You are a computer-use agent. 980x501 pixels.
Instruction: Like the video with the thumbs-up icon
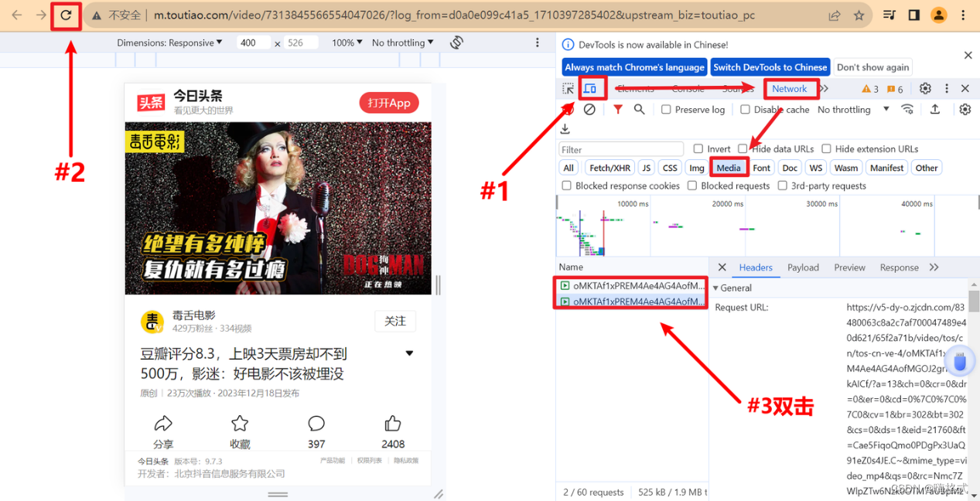(393, 423)
